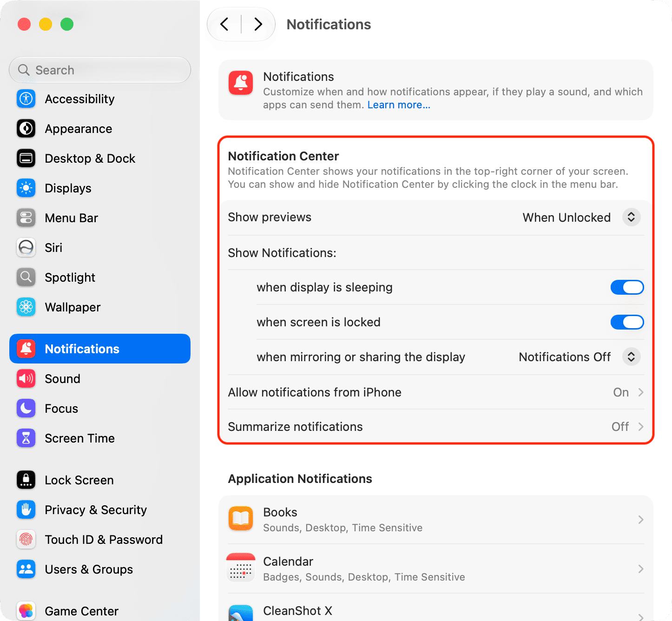This screenshot has width=672, height=621.
Task: Click the green zoom window button
Action: [67, 24]
